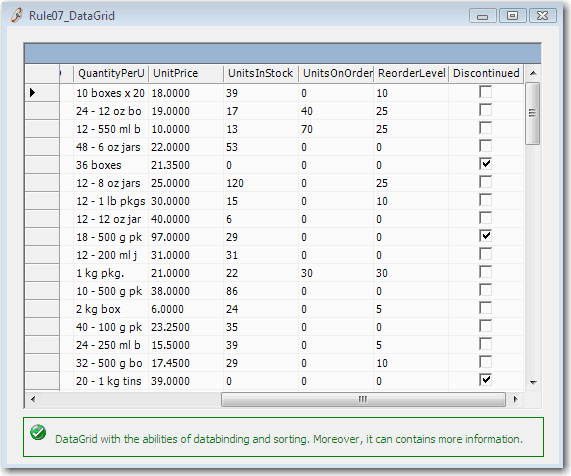The height and width of the screenshot is (476, 571).
Task: Click the current row arrow indicator
Action: [32, 93]
